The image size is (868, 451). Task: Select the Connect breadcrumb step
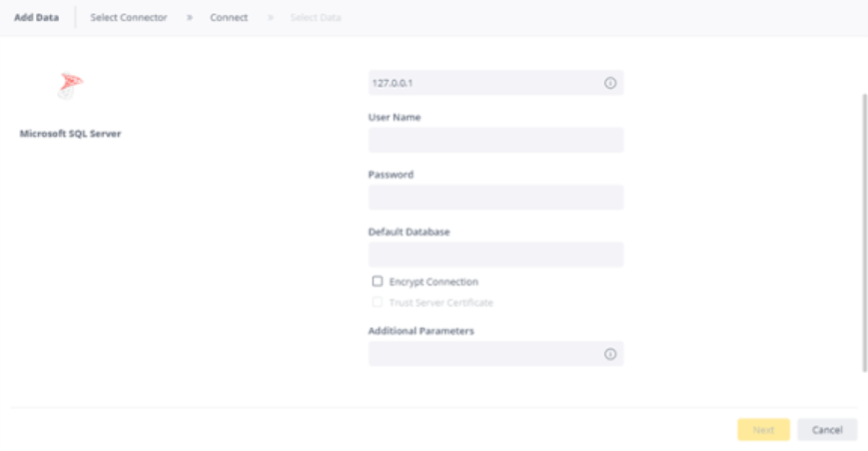click(229, 18)
